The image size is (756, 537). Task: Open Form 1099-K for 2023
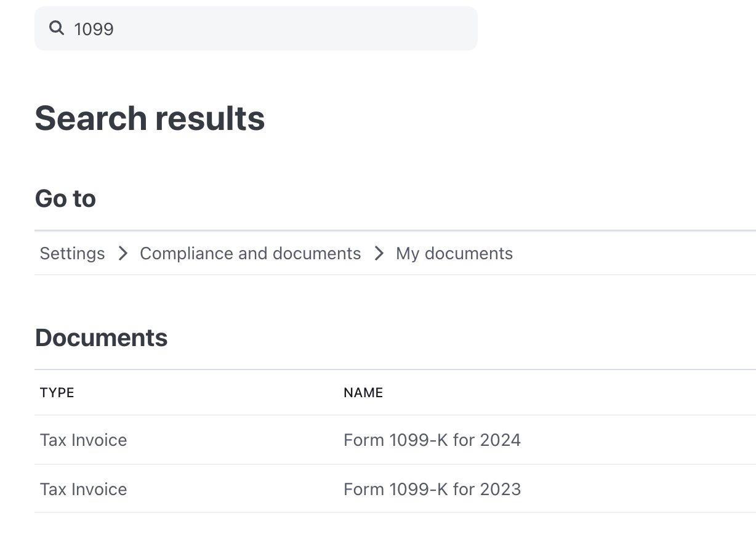pos(432,489)
